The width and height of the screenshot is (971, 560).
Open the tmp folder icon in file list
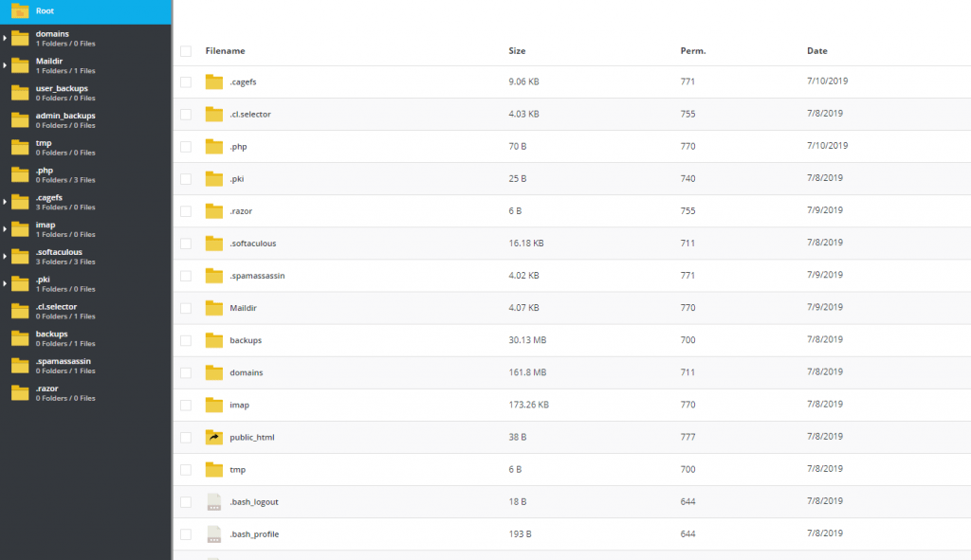pos(214,469)
